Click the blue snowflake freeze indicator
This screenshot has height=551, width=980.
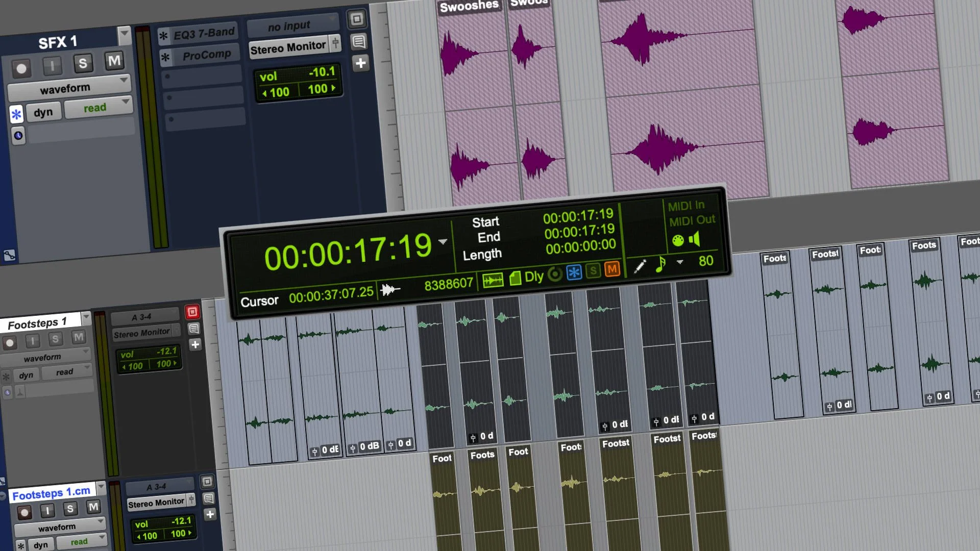tap(574, 272)
